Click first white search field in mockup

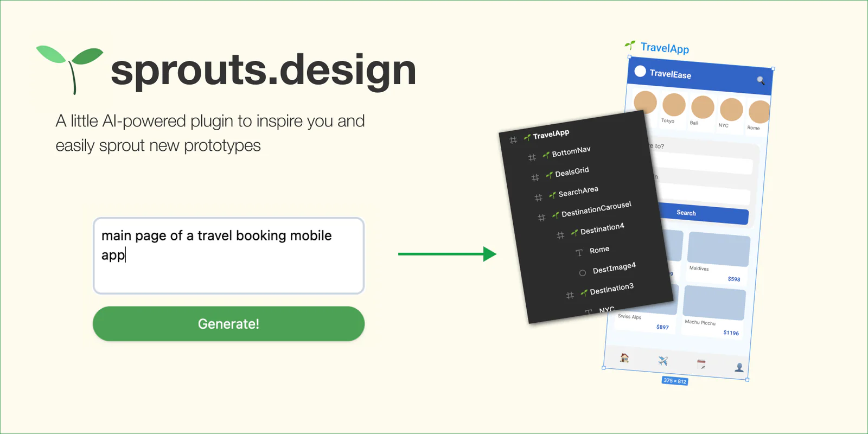[x=704, y=163]
